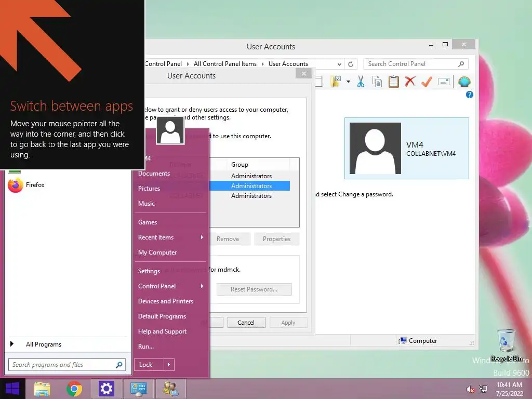The image size is (532, 399).
Task: Open the gear Settings taskbar icon
Action: click(x=106, y=389)
